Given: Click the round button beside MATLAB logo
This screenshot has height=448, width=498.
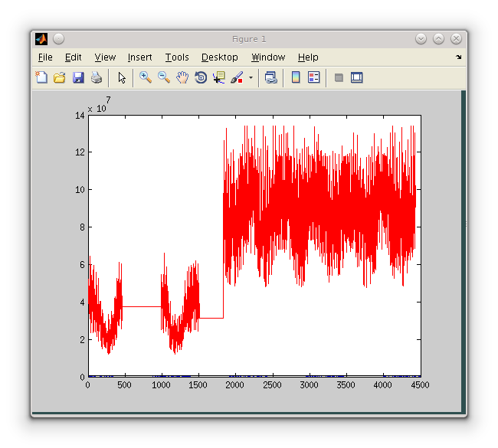Looking at the screenshot, I should click(58, 39).
